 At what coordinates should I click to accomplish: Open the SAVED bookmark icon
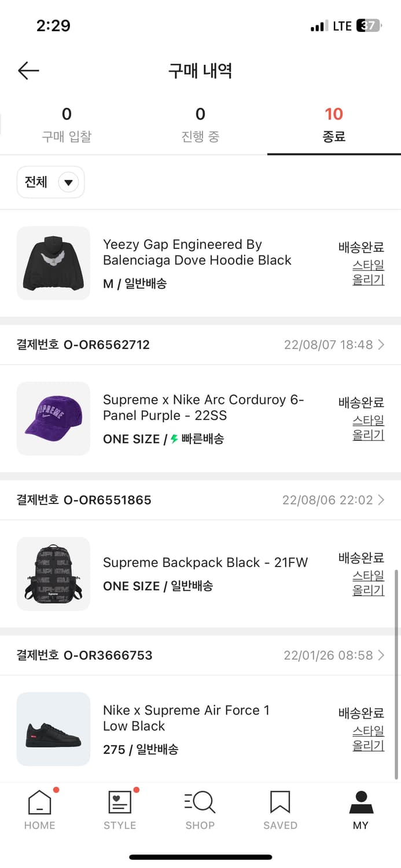point(280,803)
